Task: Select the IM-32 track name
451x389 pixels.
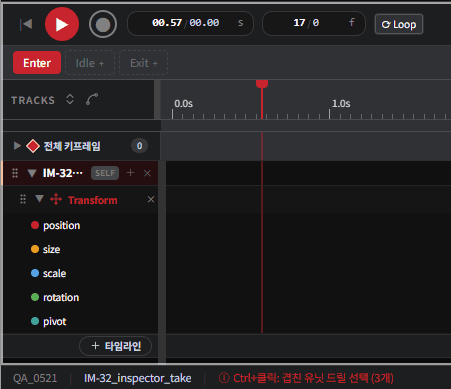Action: [x=63, y=173]
